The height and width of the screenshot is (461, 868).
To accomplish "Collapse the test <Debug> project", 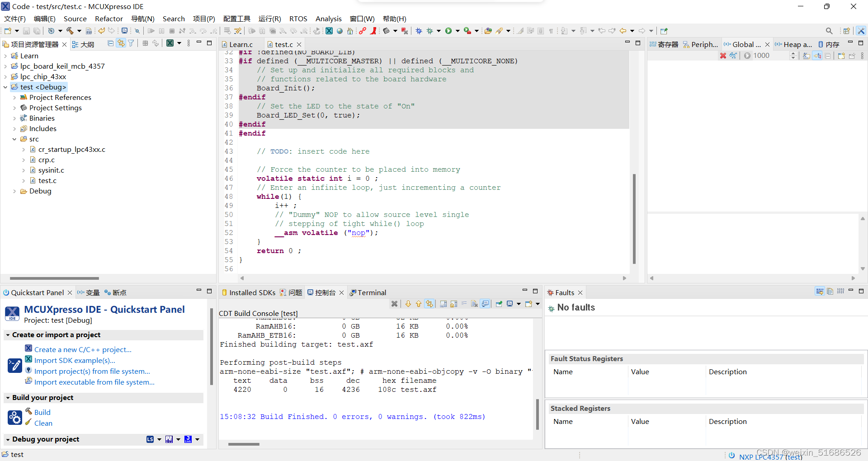I will (x=5, y=87).
